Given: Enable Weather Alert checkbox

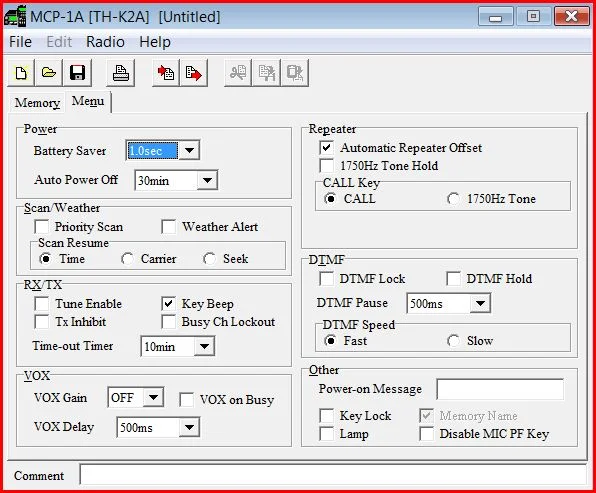Looking at the screenshot, I should coord(168,227).
